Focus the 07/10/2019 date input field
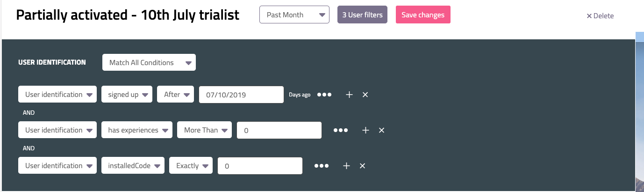The image size is (644, 192). point(242,95)
